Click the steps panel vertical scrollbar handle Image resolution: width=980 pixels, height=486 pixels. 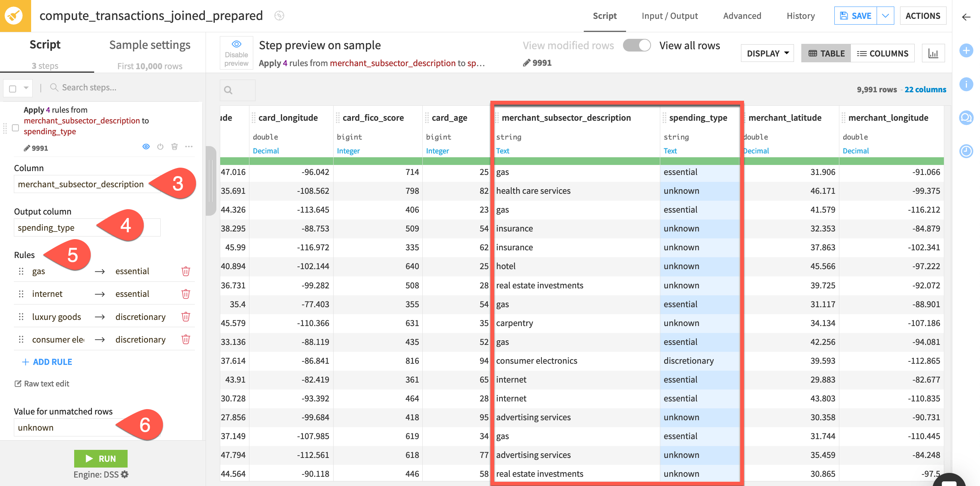[211, 181]
